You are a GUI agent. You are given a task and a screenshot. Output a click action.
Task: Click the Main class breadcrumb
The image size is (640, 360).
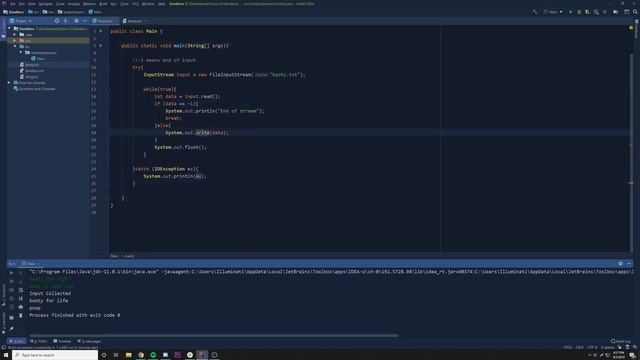[96, 12]
